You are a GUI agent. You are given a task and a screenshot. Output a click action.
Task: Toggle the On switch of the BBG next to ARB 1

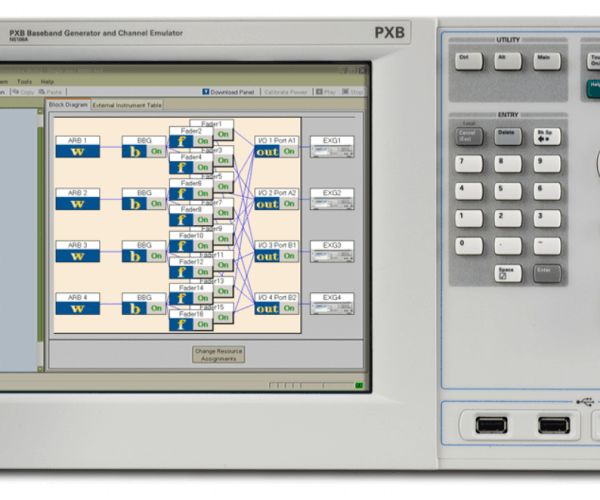[156, 151]
